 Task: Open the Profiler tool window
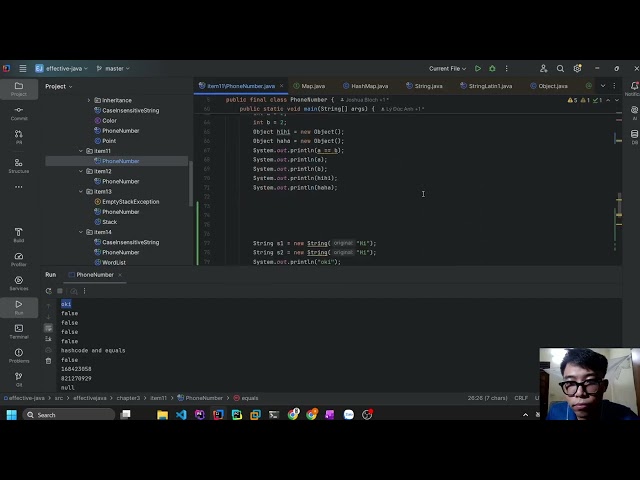point(19,259)
